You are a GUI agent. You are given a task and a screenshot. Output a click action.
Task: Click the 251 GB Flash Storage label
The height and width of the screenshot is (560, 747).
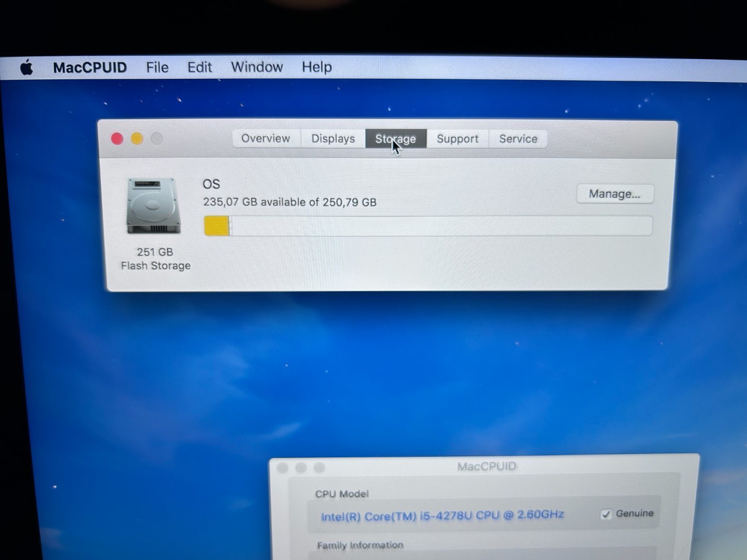coord(156,259)
